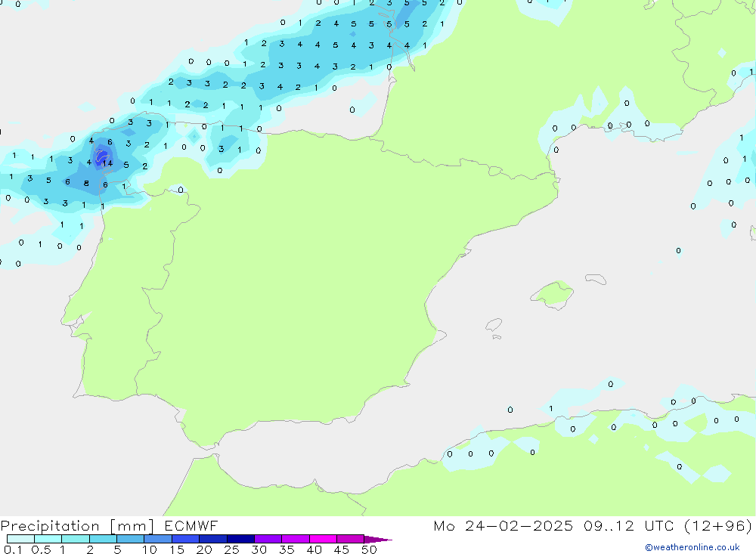Select the "ECMWF" model label
Viewport: 756px width, 554px height.
pyautogui.click(x=191, y=525)
